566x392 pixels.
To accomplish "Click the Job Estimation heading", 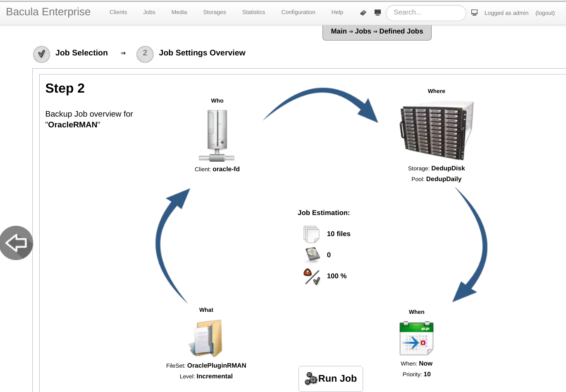I will 324,213.
